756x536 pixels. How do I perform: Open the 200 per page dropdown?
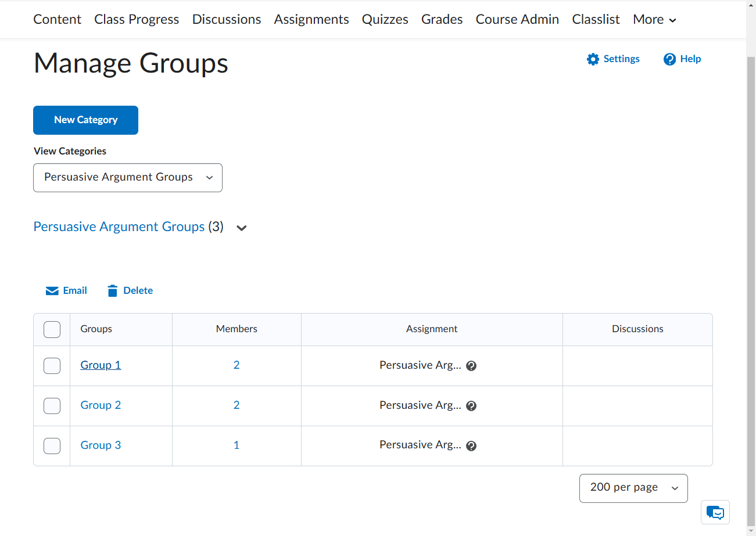click(633, 488)
